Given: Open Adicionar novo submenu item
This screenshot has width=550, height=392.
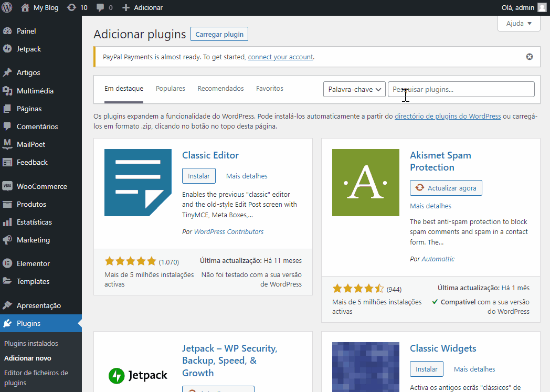Looking at the screenshot, I should 28,358.
